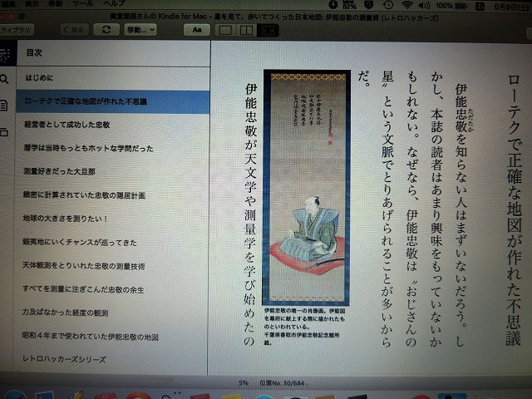
Task: Open the ツール menu
Action: (x=83, y=3)
